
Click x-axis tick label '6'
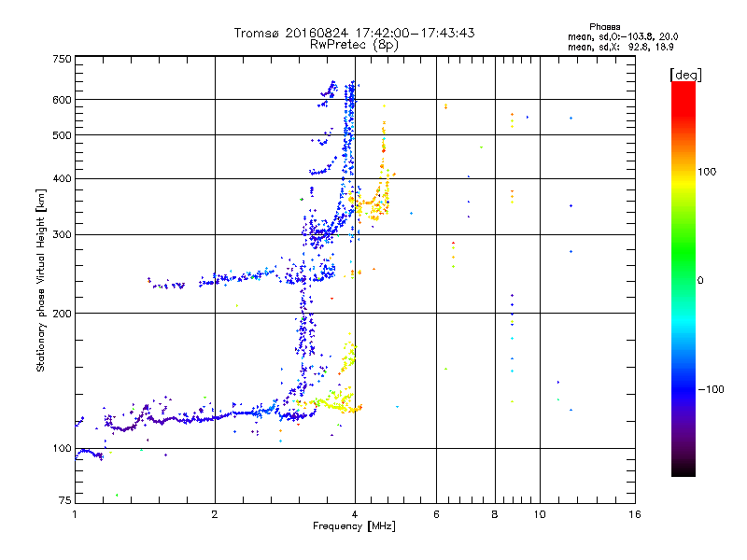click(436, 514)
